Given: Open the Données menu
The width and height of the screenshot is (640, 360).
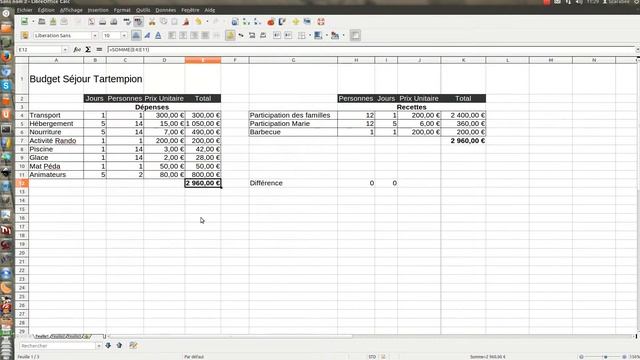Looking at the screenshot, I should [x=166, y=10].
